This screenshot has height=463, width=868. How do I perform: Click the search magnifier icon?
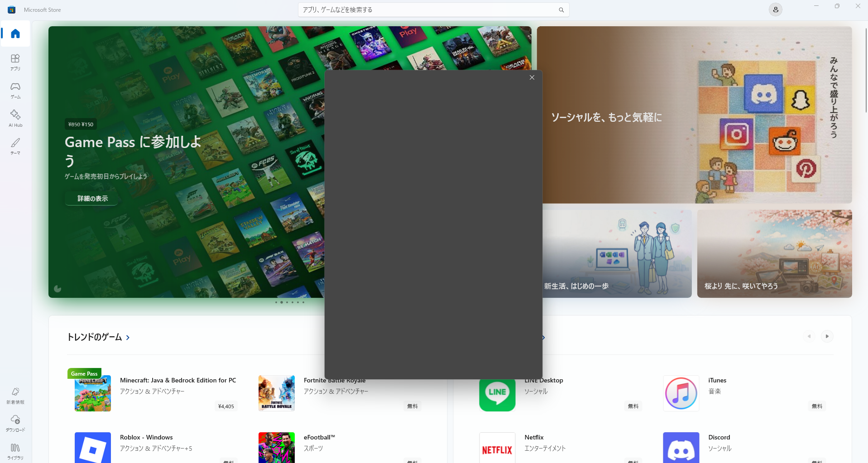point(561,9)
